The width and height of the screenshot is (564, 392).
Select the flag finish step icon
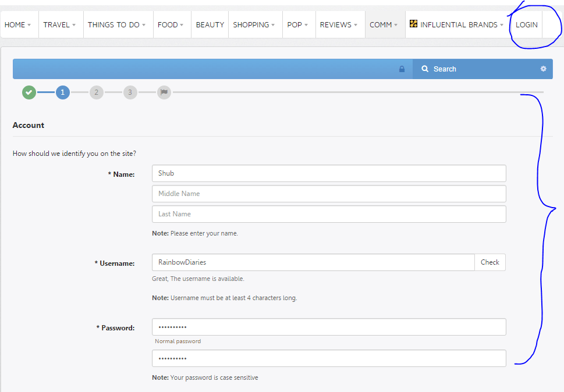tap(164, 92)
